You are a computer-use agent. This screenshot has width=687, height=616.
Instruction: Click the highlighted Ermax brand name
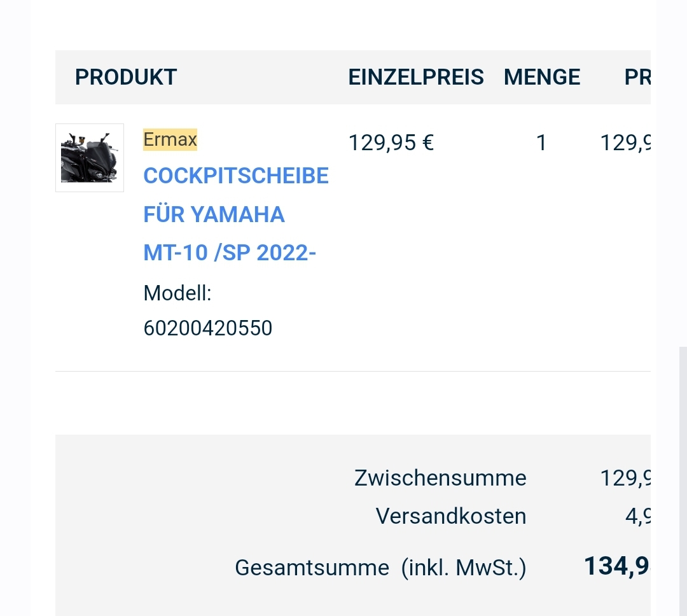[x=170, y=139]
